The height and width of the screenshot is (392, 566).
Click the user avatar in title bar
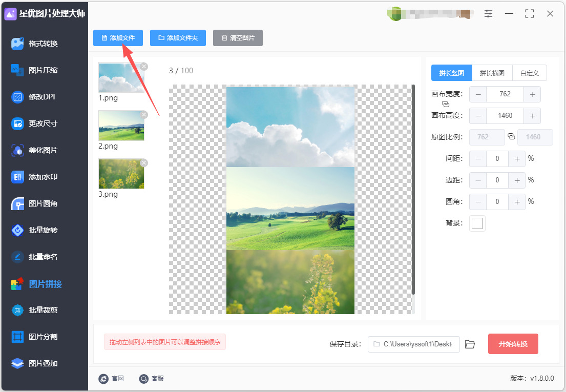coord(394,14)
